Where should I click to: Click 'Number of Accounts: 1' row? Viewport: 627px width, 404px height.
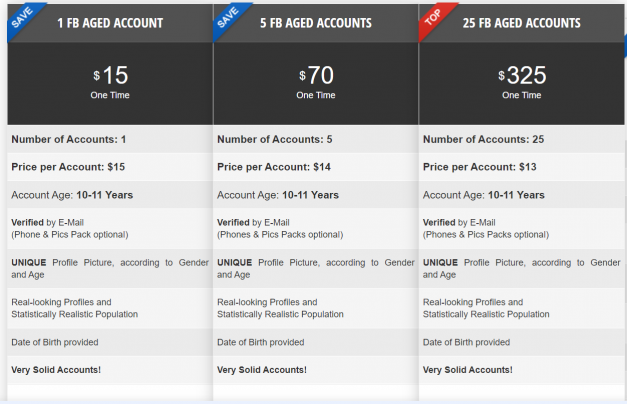pos(110,139)
